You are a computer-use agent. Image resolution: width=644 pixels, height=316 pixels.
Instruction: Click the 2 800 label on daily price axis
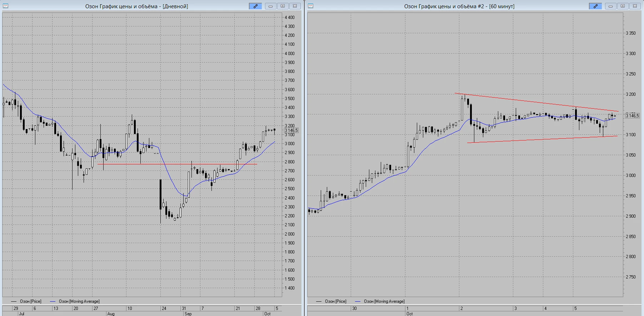pos(290,162)
